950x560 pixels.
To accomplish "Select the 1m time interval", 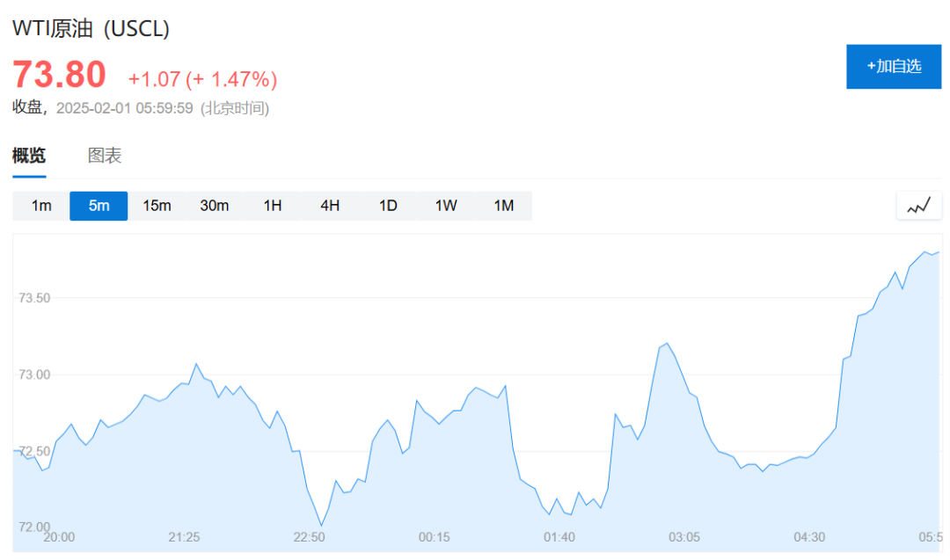I will [41, 206].
